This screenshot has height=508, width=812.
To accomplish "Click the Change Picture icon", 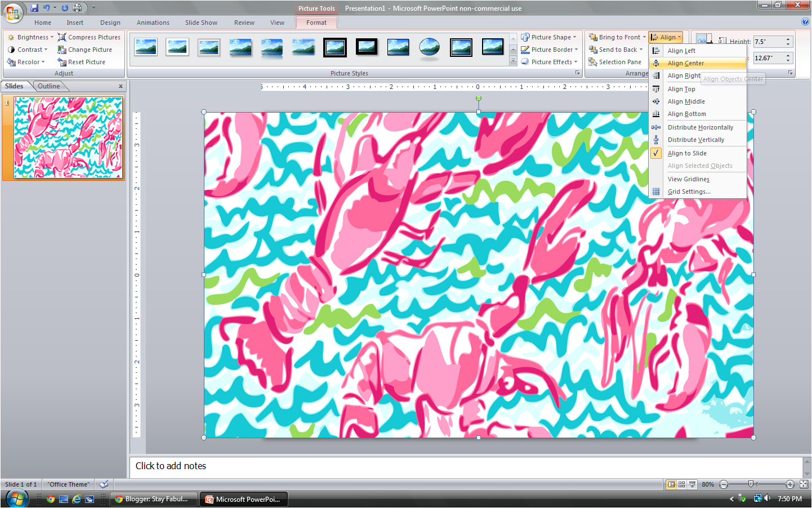I will (62, 50).
